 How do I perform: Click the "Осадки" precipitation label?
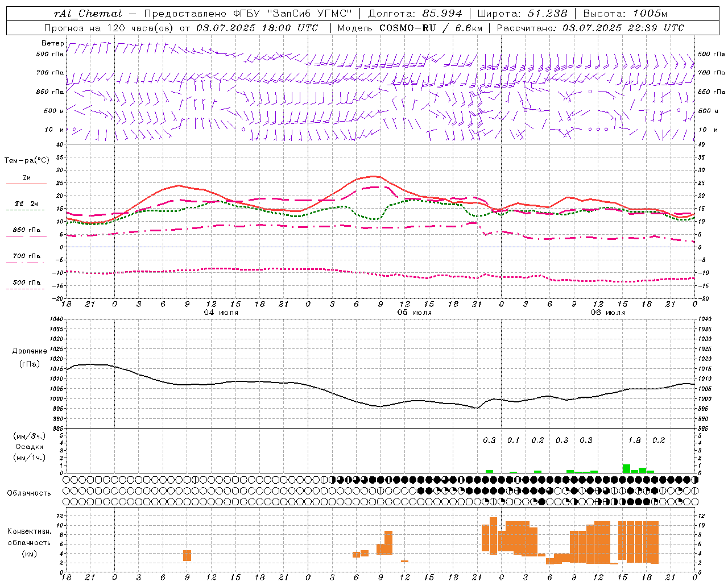pos(29,447)
